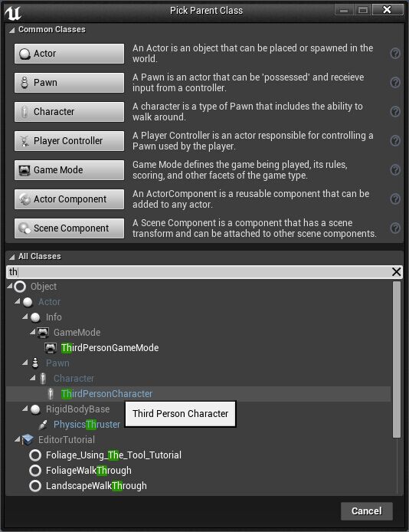This screenshot has width=409, height=532.
Task: Select the Object root class label
Action: coord(44,287)
